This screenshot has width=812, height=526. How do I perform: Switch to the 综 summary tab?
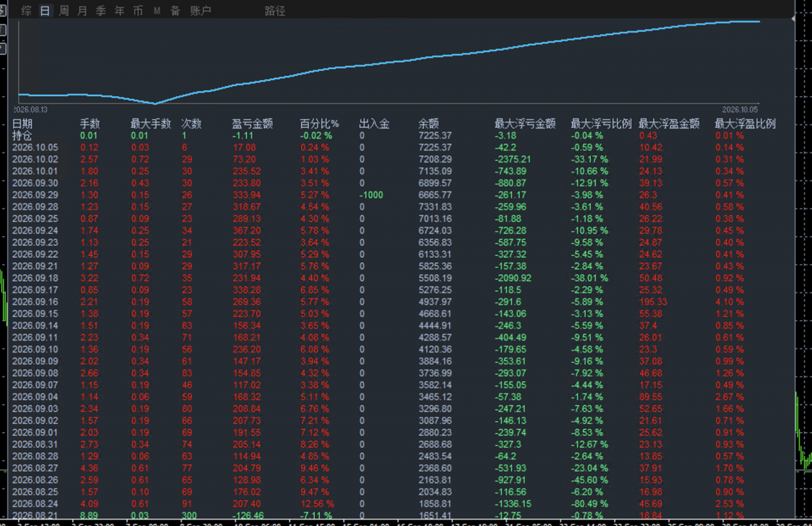26,11
